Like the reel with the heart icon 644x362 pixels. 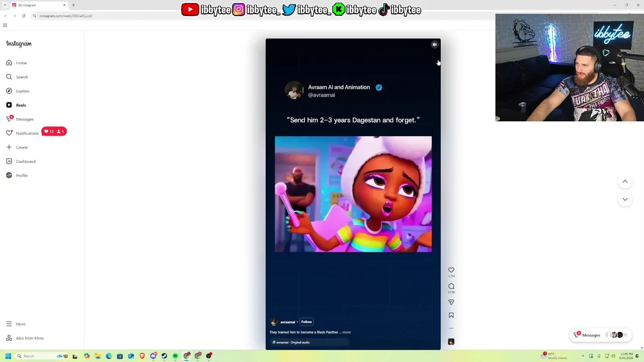click(x=451, y=270)
